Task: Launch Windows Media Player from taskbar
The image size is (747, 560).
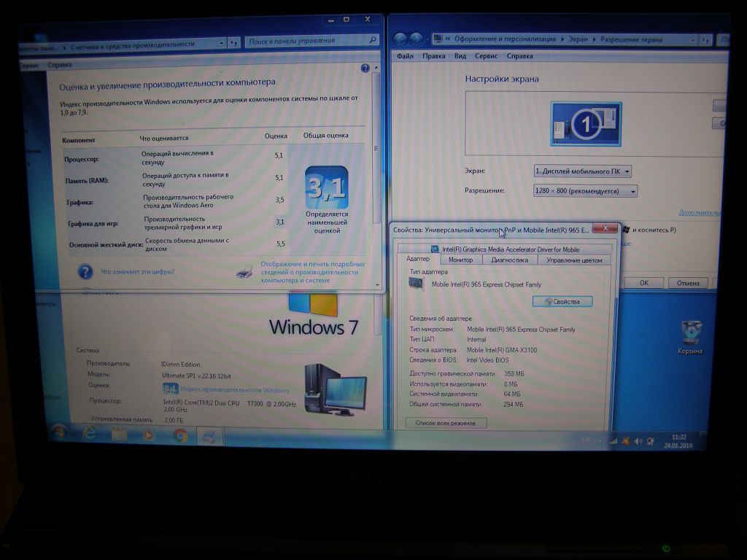Action: pos(149,435)
